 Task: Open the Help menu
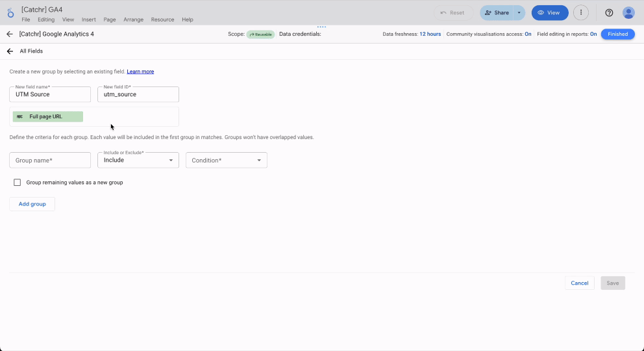pos(188,19)
